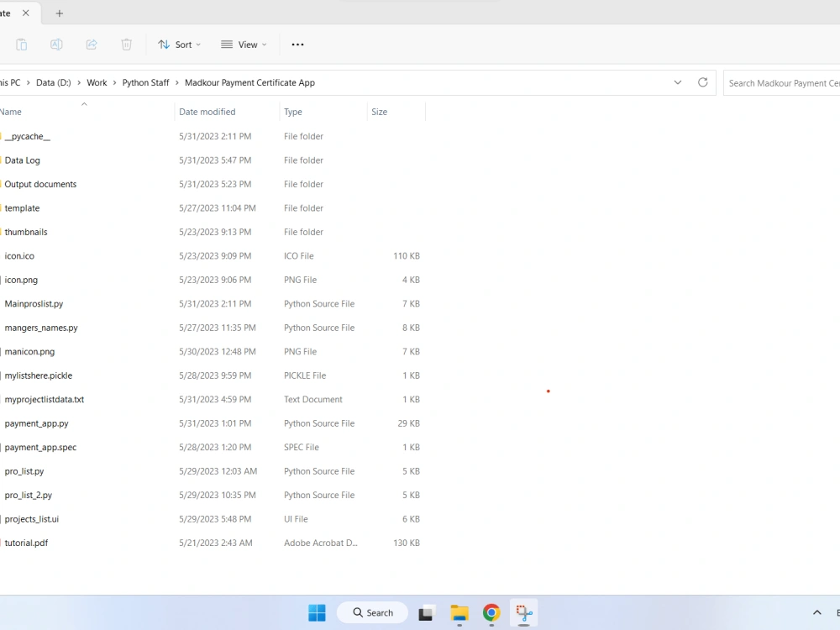This screenshot has height=630, width=840.
Task: Click the PICKLE File type cell
Action: [305, 375]
